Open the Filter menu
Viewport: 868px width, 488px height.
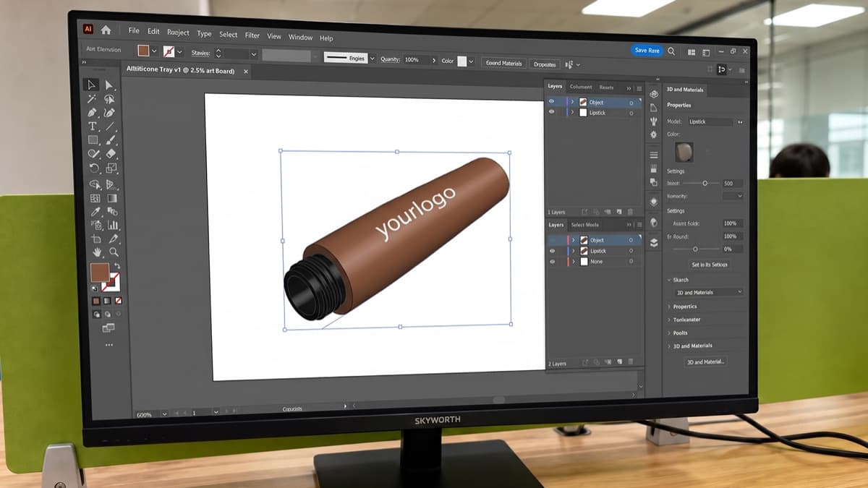[x=252, y=35]
